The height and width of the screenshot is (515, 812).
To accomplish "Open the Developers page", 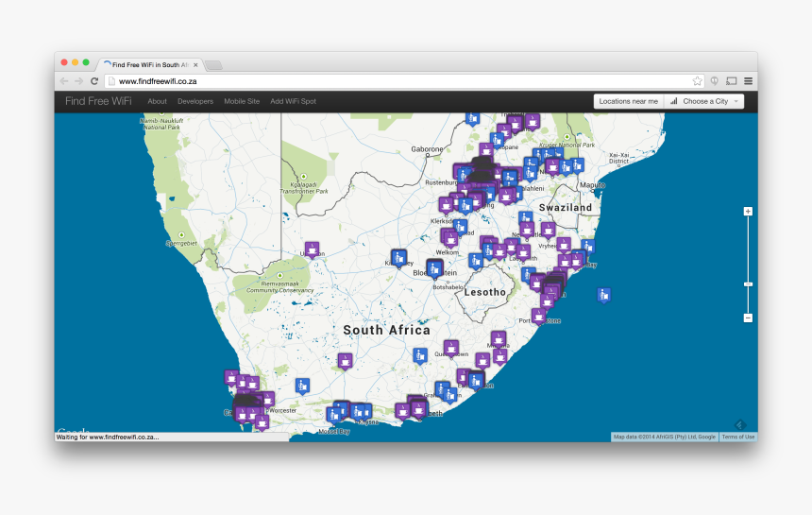I will pyautogui.click(x=195, y=101).
